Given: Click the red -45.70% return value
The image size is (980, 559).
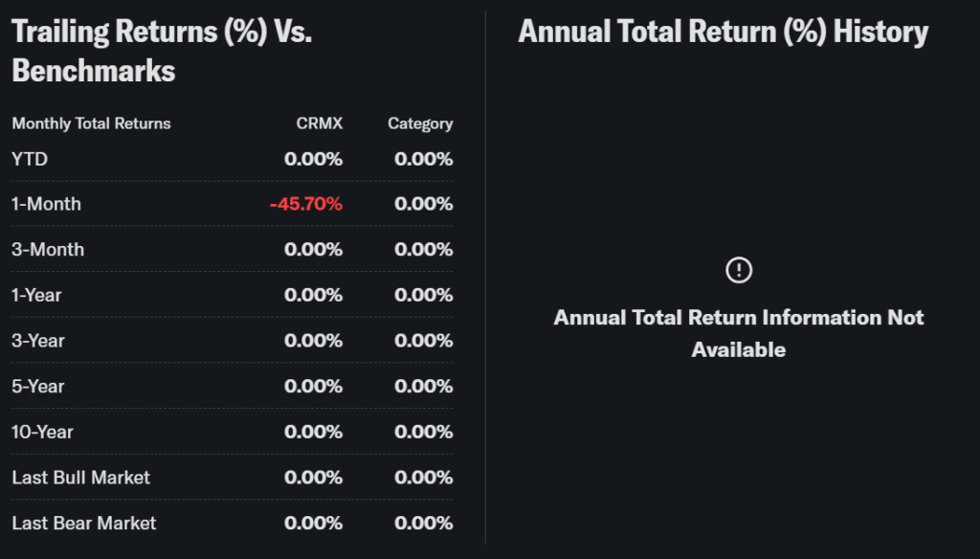Looking at the screenshot, I should click(x=305, y=204).
